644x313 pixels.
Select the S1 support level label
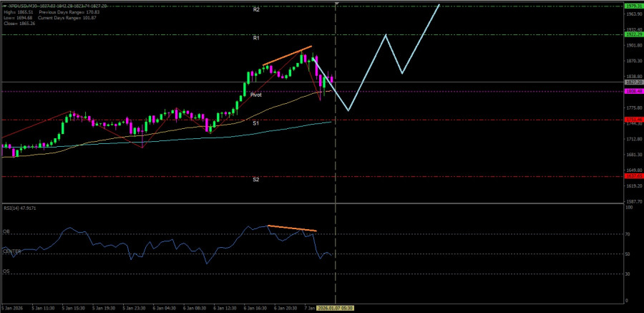click(x=255, y=123)
